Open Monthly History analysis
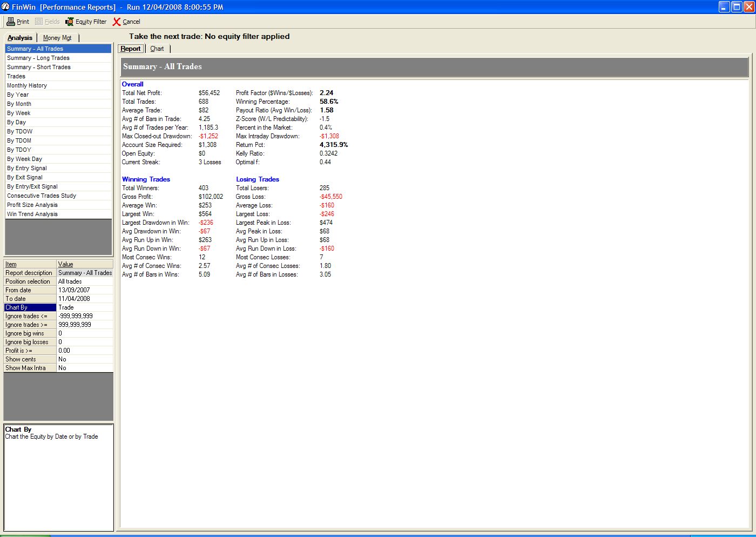The image size is (756, 537). click(58, 85)
